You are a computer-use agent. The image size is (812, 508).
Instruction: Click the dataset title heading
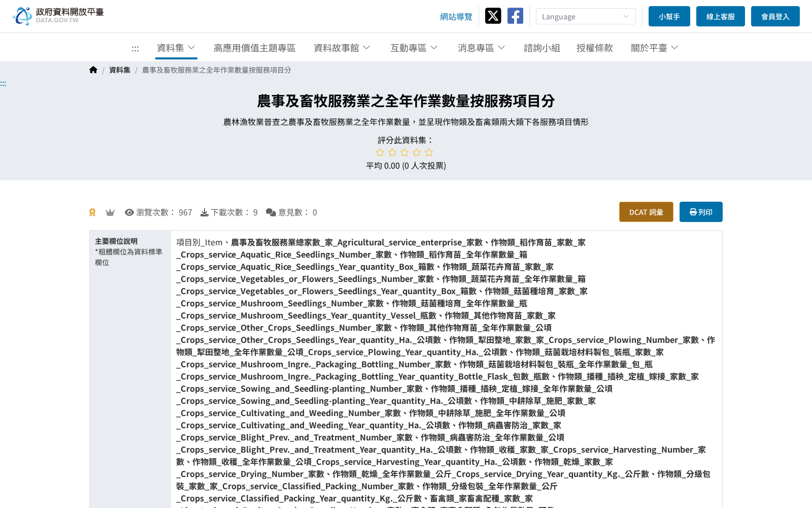[406, 101]
